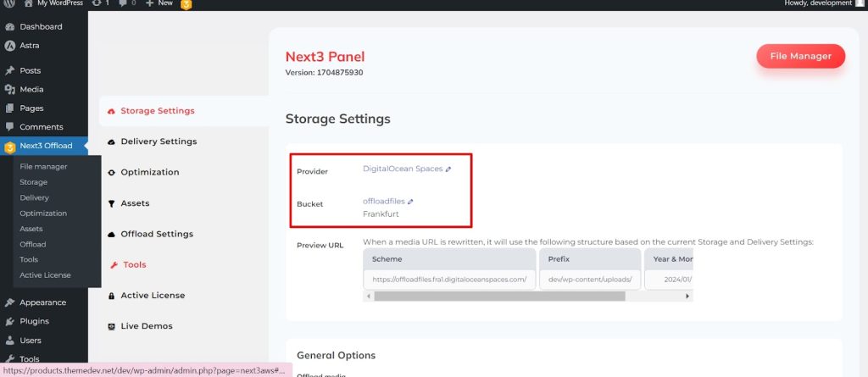Image resolution: width=868 pixels, height=377 pixels.
Task: Open Offload submenu item
Action: coord(33,244)
